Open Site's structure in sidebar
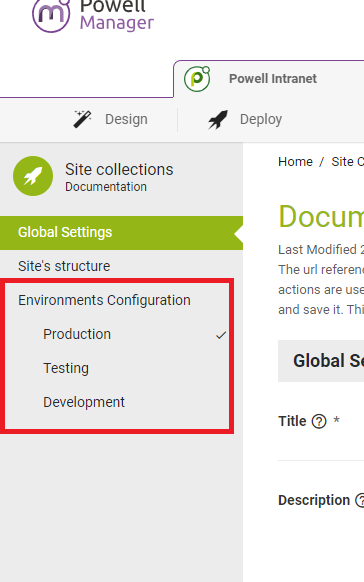The image size is (364, 582). point(64,266)
